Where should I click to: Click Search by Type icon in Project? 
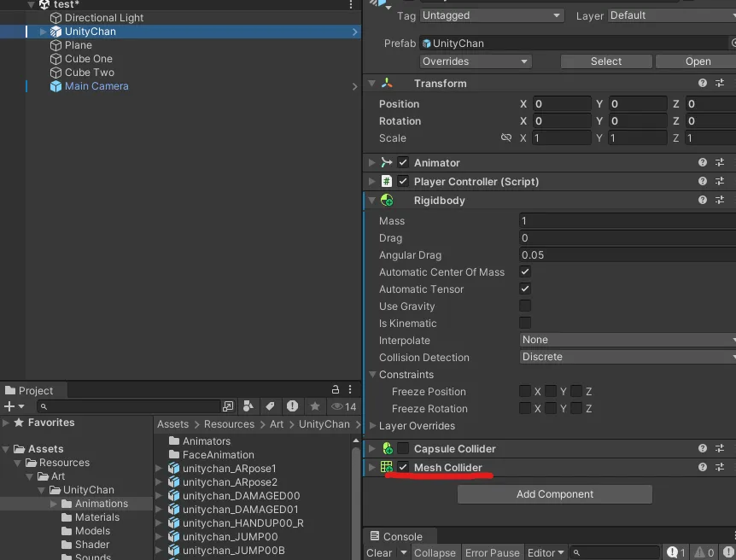(x=248, y=406)
